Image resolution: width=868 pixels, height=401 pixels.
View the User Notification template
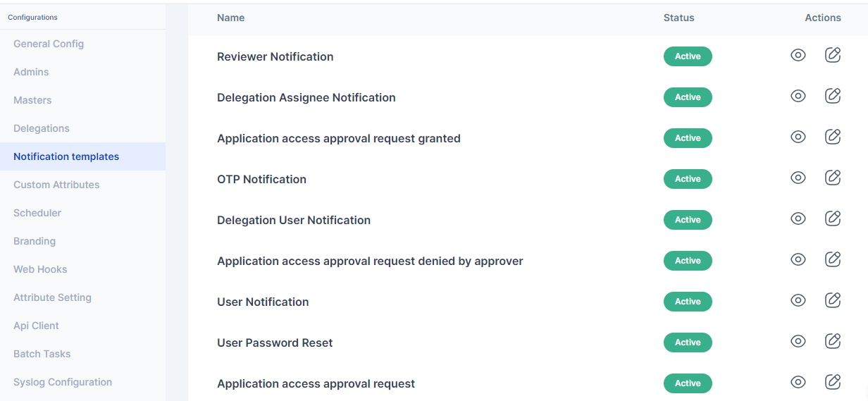click(x=798, y=301)
